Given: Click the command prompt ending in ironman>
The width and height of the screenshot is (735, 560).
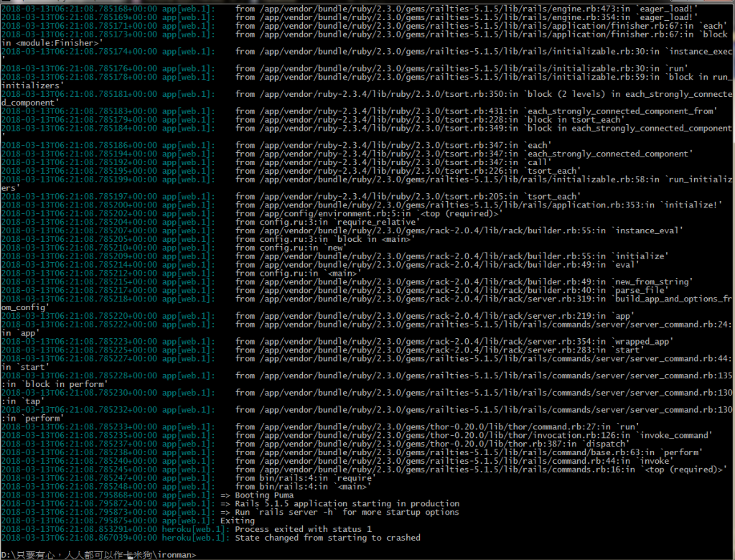Looking at the screenshot, I should [x=98, y=555].
